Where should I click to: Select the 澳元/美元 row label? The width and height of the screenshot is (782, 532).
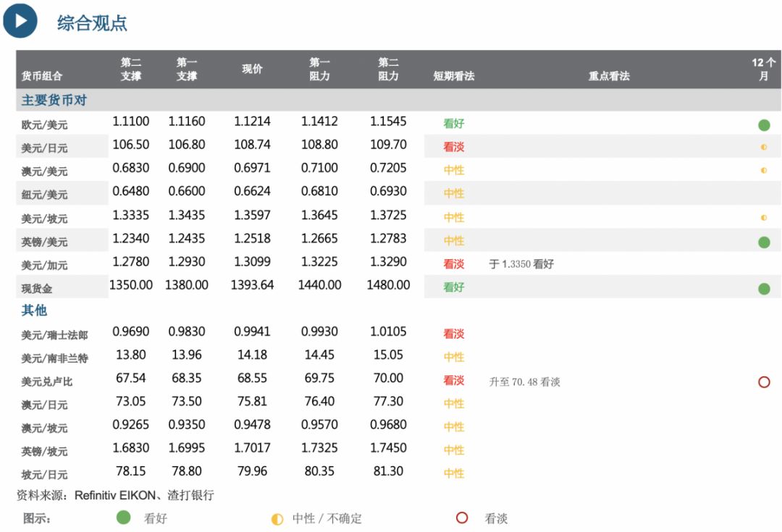pyautogui.click(x=44, y=172)
